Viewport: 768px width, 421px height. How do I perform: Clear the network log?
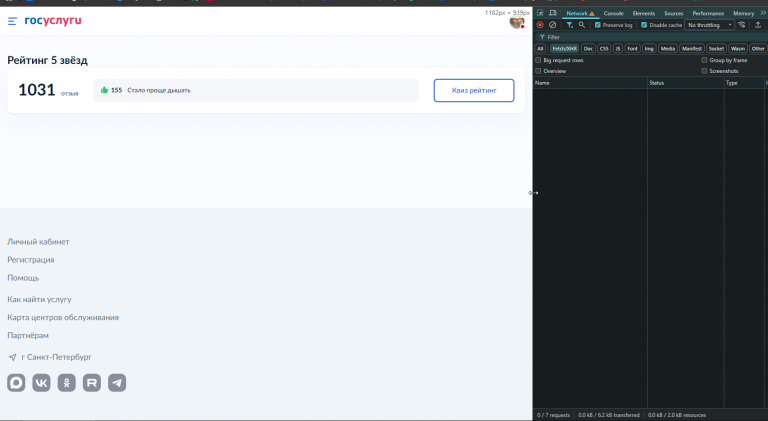pyautogui.click(x=552, y=25)
